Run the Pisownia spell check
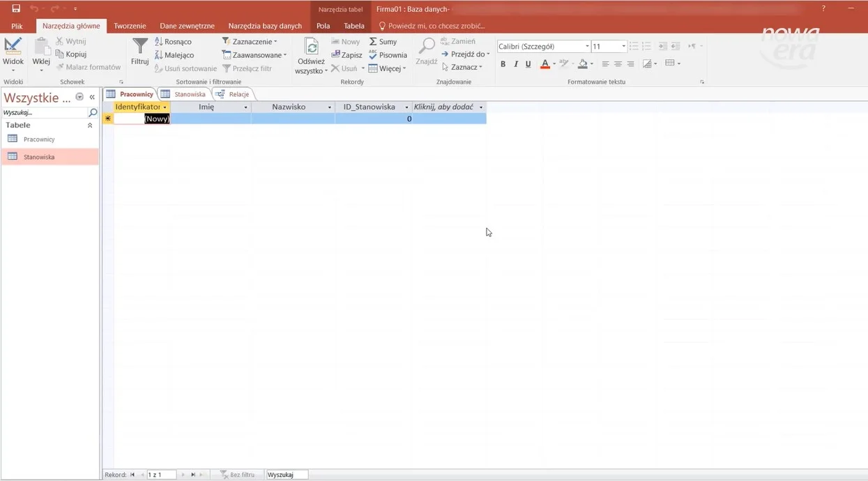Image resolution: width=868 pixels, height=481 pixels. click(x=388, y=55)
